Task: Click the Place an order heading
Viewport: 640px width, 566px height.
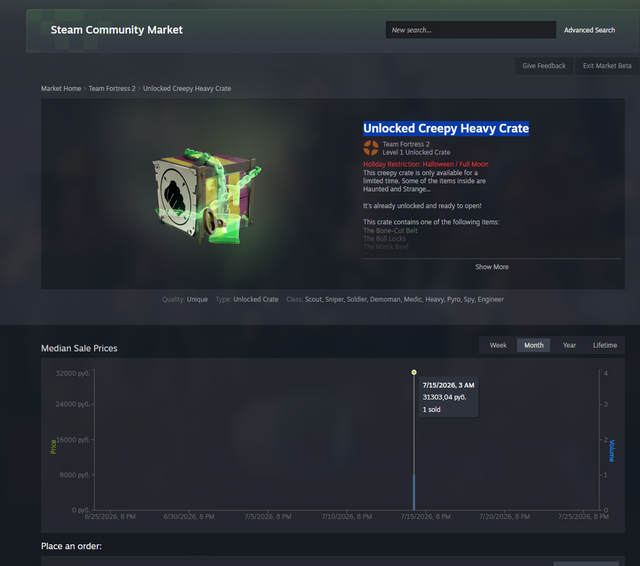Action: click(x=71, y=546)
